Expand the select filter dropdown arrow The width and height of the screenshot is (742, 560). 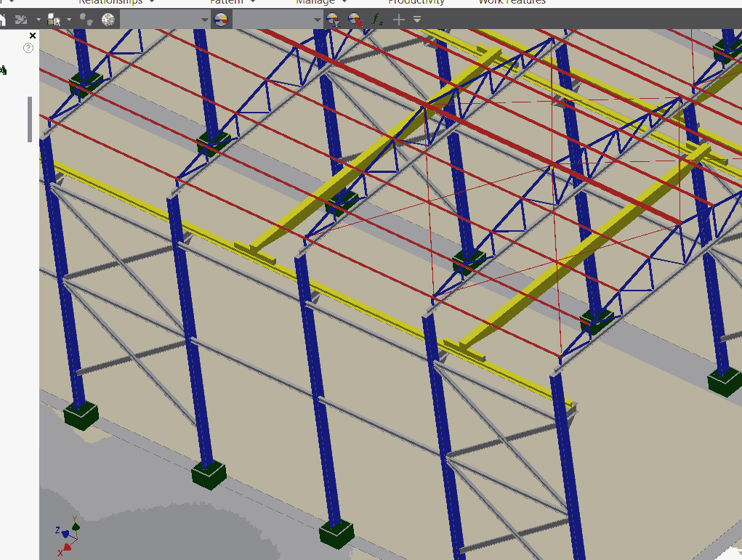click(70, 20)
